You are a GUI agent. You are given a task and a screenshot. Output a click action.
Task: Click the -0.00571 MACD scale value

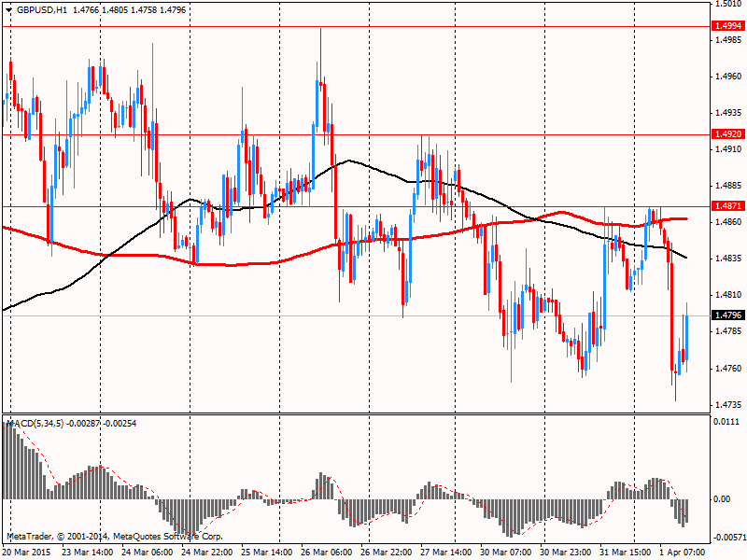click(728, 538)
